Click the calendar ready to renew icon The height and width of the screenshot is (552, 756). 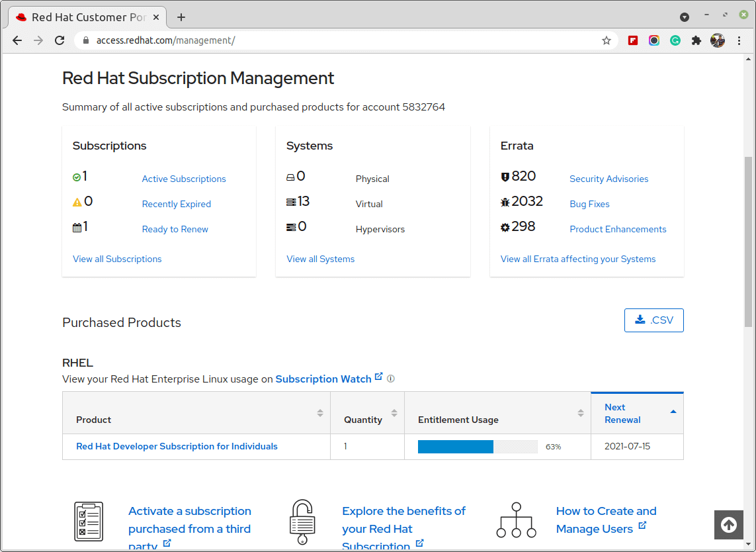coord(77,227)
